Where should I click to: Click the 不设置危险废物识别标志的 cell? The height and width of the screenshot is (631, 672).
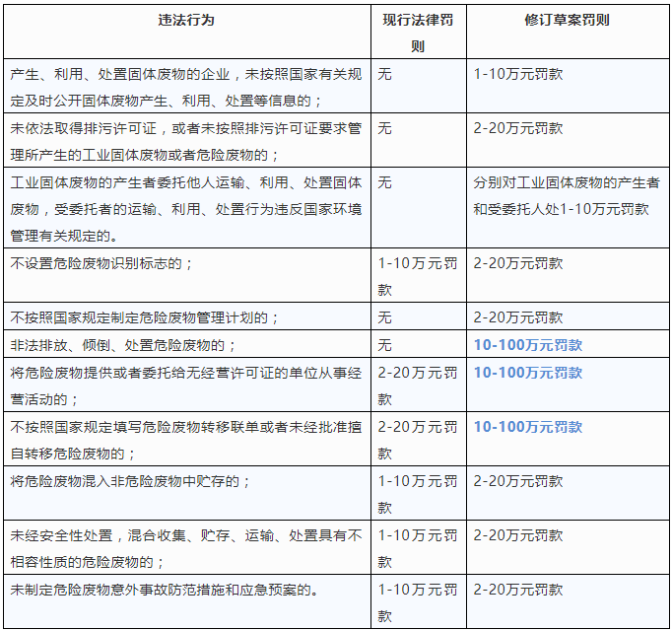pos(101,263)
